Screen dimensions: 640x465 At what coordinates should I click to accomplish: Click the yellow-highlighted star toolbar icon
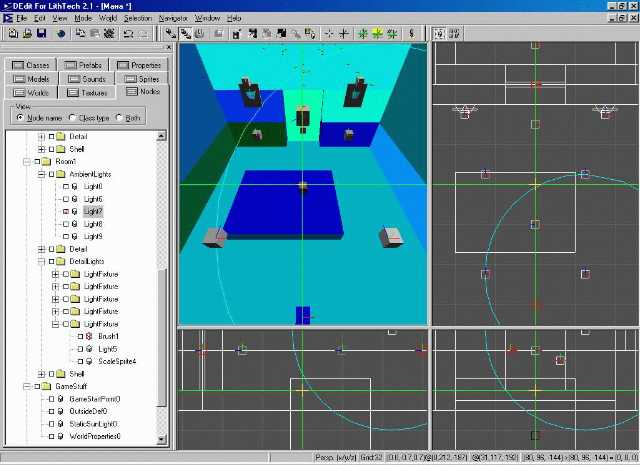(x=378, y=33)
